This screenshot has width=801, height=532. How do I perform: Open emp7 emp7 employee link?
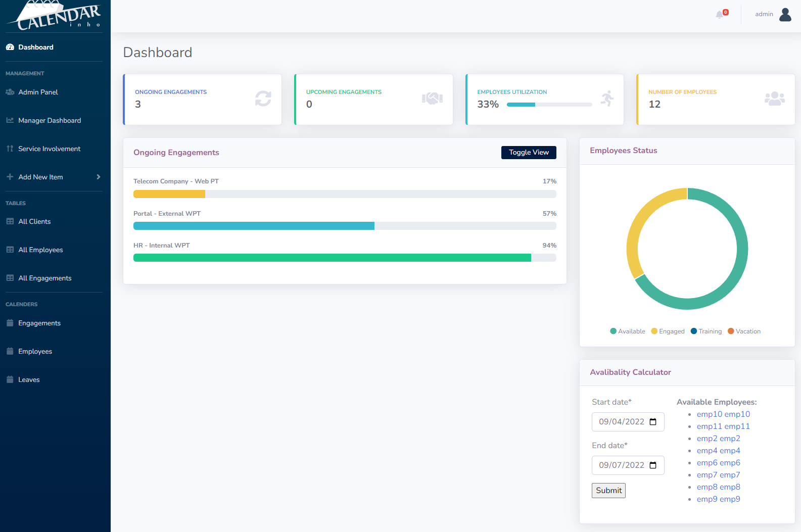point(719,475)
